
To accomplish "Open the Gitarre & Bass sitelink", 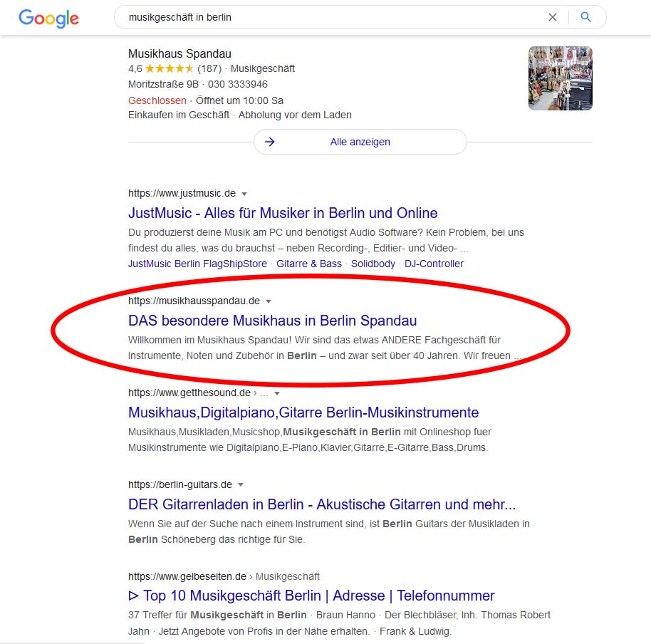I will click(x=309, y=264).
